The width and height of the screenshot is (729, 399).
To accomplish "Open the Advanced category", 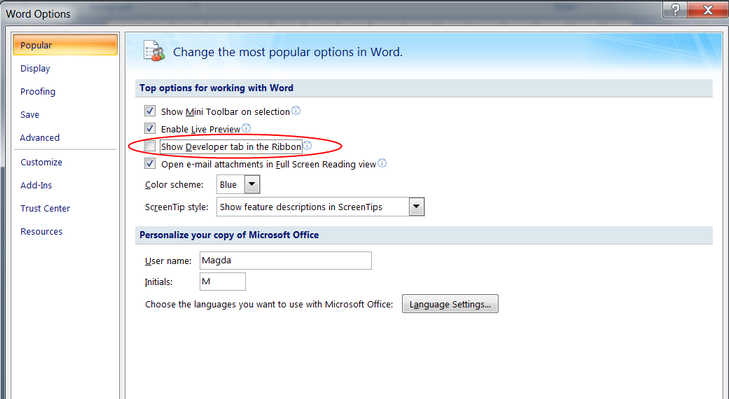I will point(40,138).
